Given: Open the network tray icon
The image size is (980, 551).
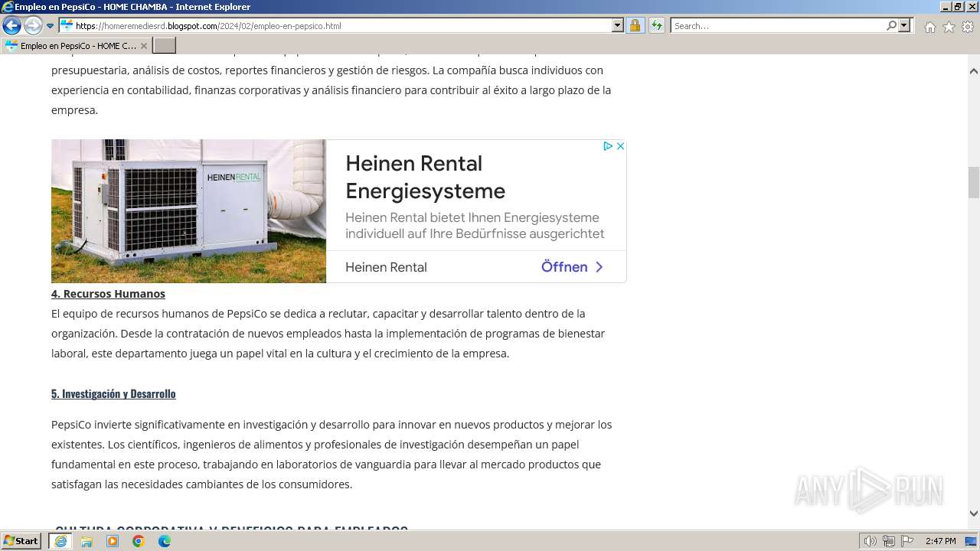Looking at the screenshot, I should (x=888, y=541).
